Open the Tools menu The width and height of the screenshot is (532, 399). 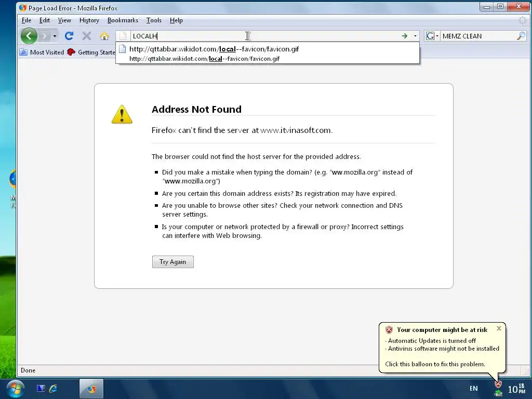(x=154, y=20)
